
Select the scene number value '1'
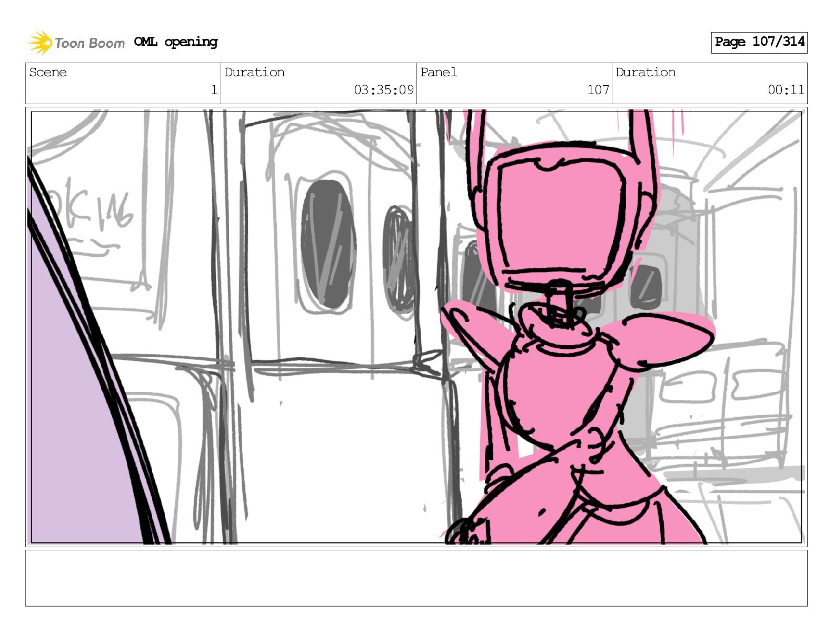point(214,90)
